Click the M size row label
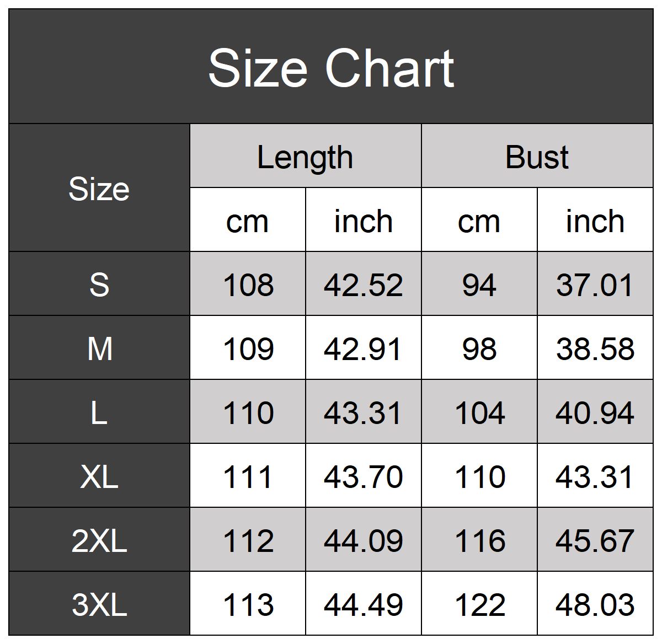 [x=99, y=348]
